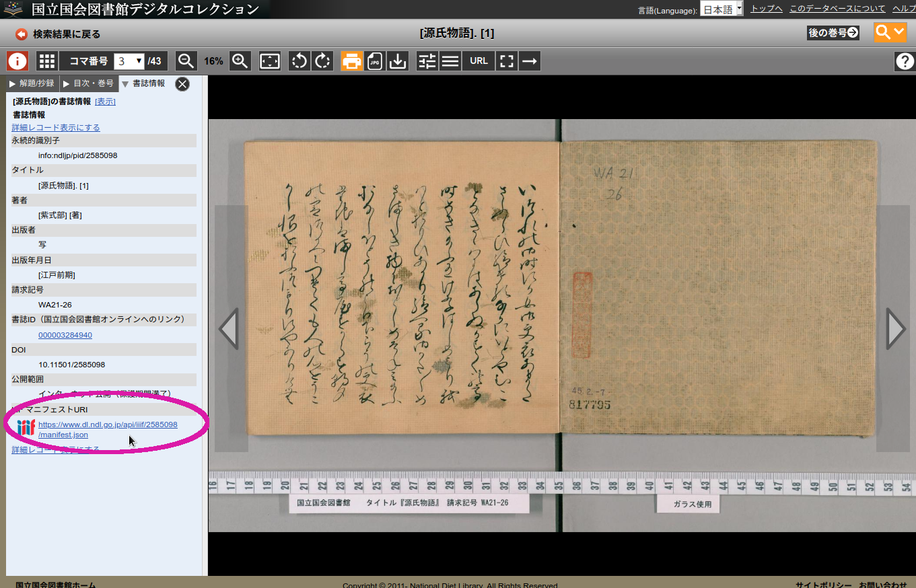Click the 16% zoom level indicator
Viewport: 916px width, 588px height.
click(x=213, y=61)
